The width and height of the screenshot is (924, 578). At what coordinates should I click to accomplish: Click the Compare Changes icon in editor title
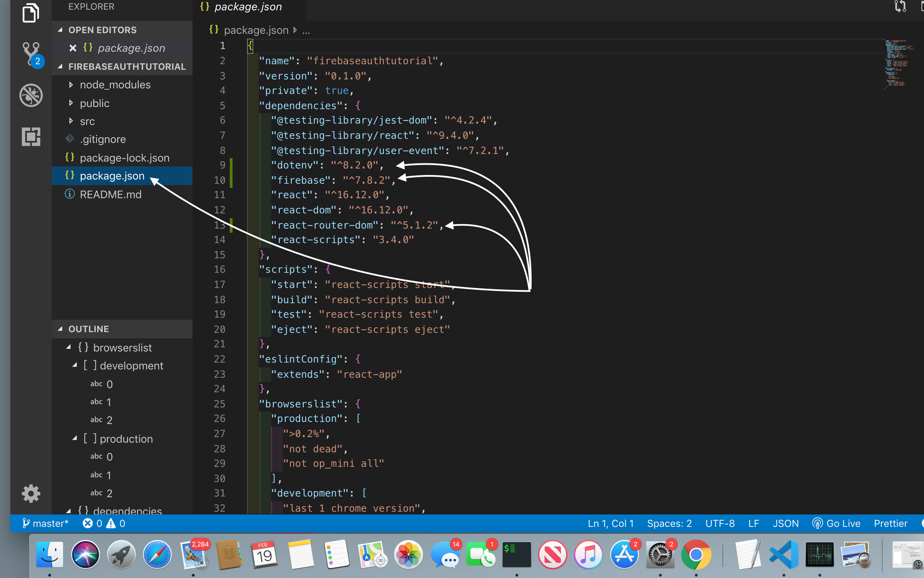coord(900,7)
